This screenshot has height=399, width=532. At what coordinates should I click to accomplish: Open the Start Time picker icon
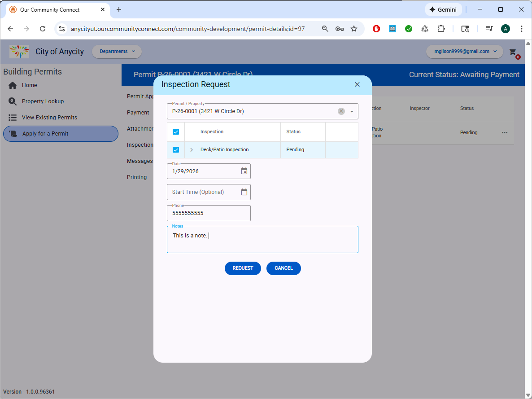point(244,192)
